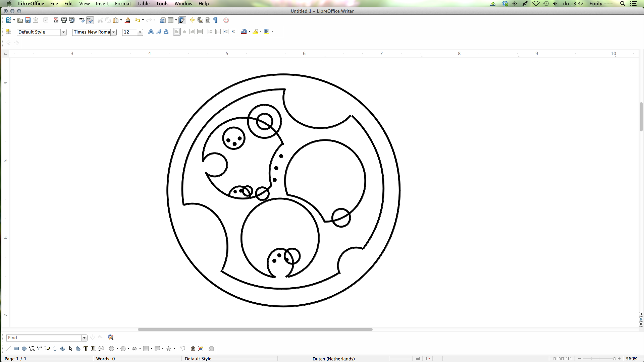Viewport: 644px width, 362px height.
Task: Apply the yellow Highlighting color
Action: (256, 32)
